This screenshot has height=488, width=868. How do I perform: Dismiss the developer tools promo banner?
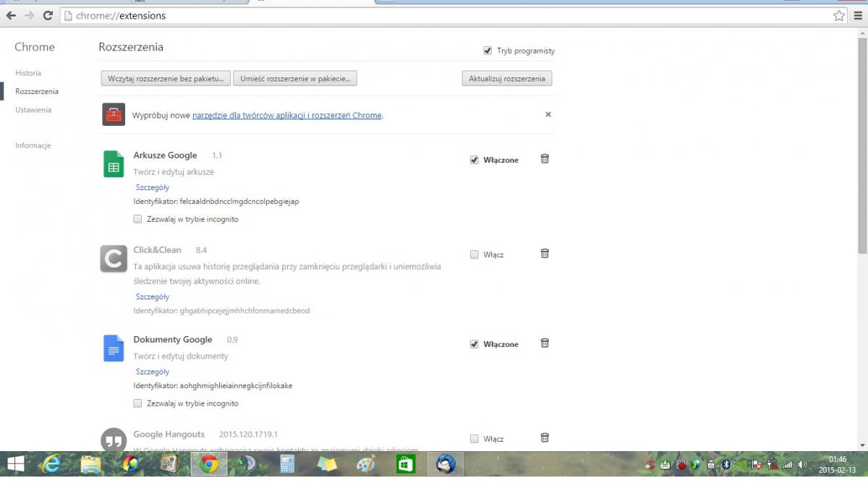pos(548,114)
